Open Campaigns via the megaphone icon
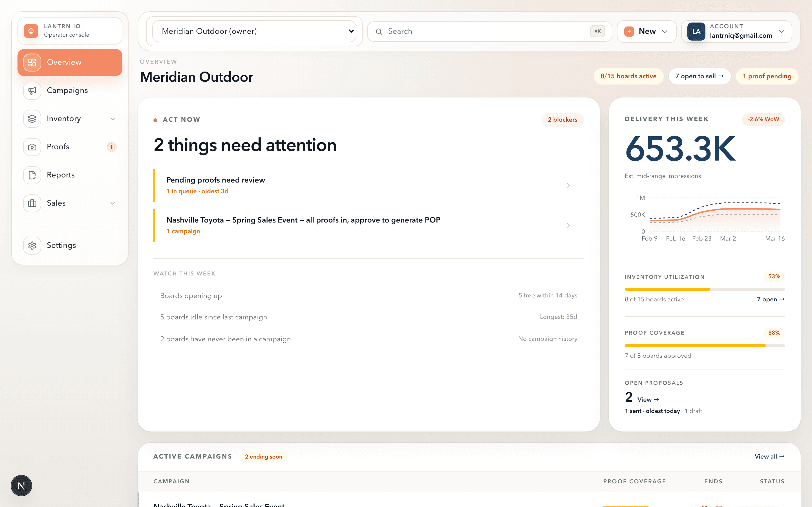 (32, 90)
